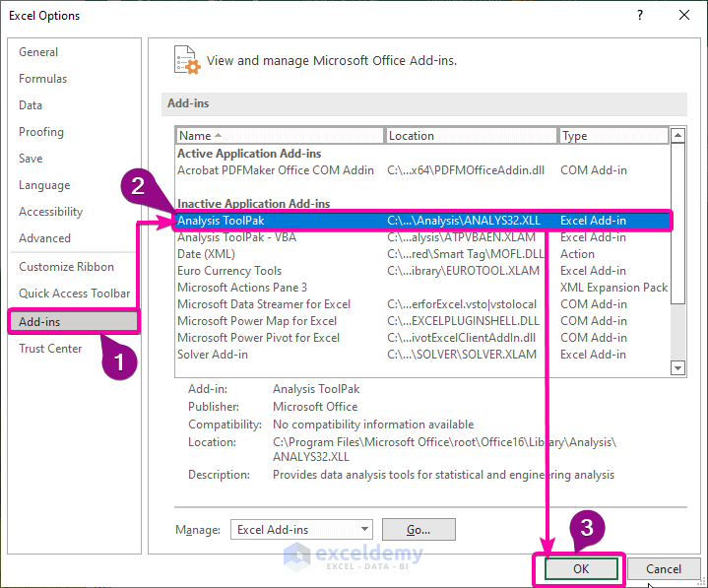Open Trust Center settings

point(50,349)
